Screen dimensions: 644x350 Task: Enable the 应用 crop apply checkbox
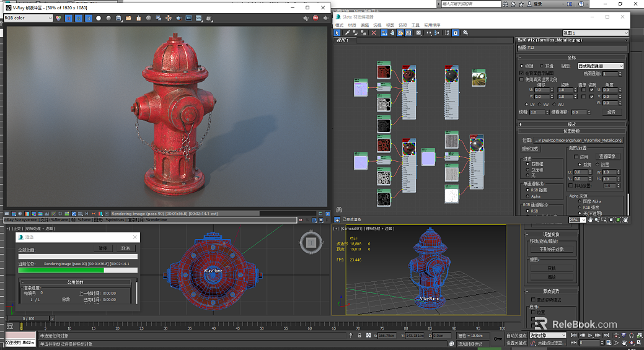576,157
